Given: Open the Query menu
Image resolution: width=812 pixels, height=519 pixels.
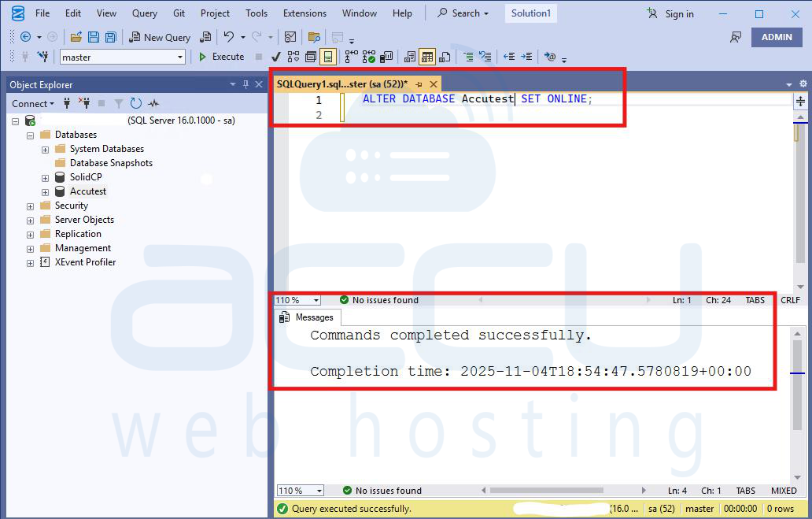Looking at the screenshot, I should [144, 13].
